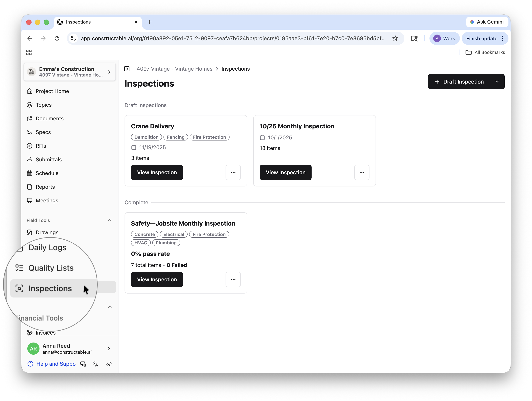
Task: Click the browser address bar URL
Action: point(233,39)
